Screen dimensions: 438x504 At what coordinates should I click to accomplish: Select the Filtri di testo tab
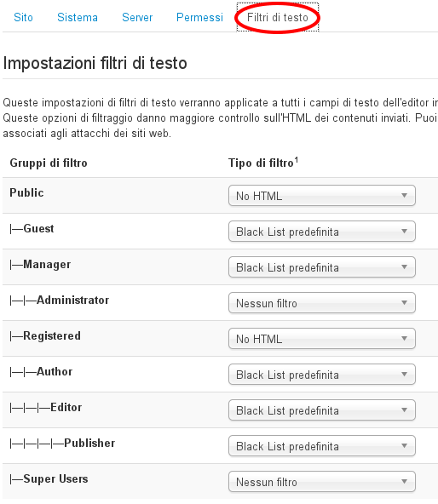278,17
